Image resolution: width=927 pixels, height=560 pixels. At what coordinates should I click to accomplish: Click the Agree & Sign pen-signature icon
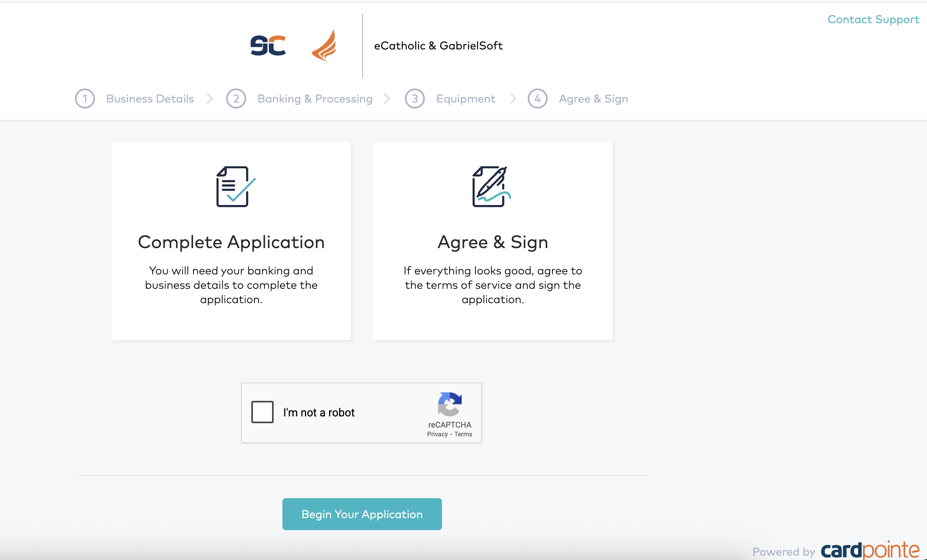(x=492, y=187)
